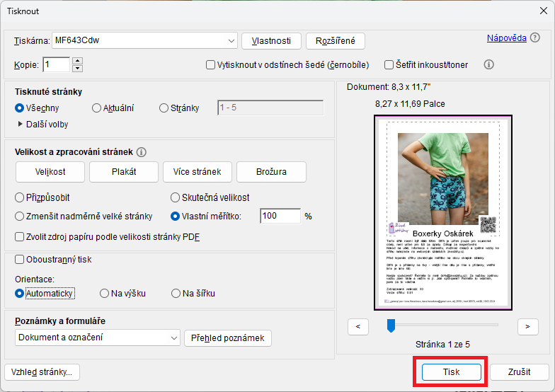555x392 pixels.
Task: Click the page preview slider handle
Action: 390,325
